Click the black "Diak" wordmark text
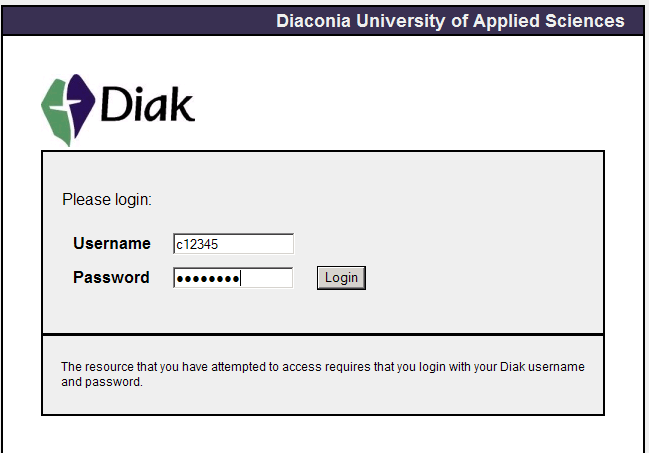This screenshot has height=453, width=649. tap(147, 104)
